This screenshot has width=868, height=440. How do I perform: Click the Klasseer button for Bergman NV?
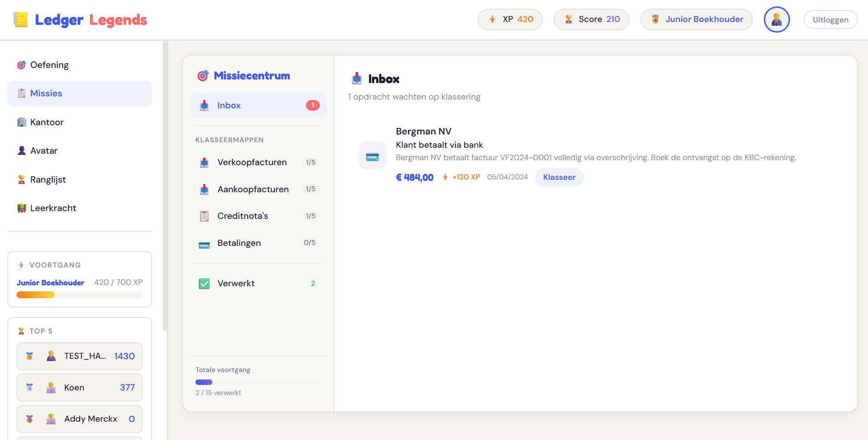pyautogui.click(x=559, y=177)
